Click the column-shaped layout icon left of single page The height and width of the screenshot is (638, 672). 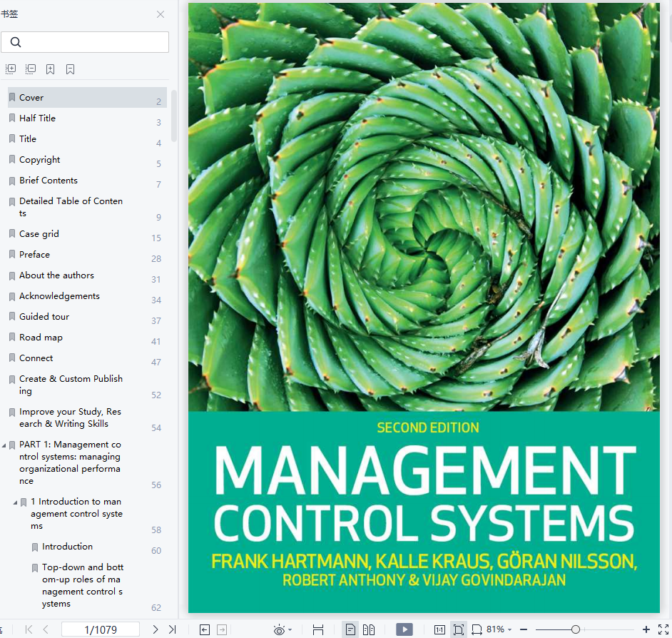pos(318,629)
